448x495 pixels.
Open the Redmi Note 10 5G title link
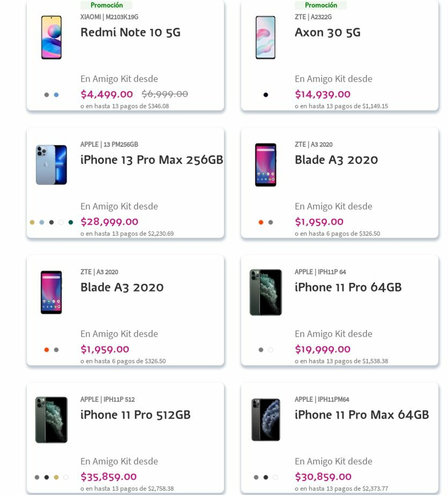(x=130, y=33)
